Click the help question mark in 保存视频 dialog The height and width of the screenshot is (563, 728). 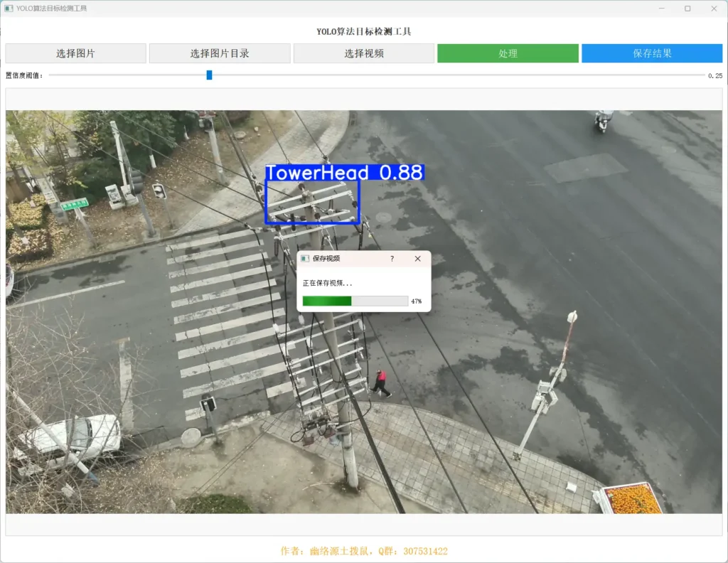[392, 259]
